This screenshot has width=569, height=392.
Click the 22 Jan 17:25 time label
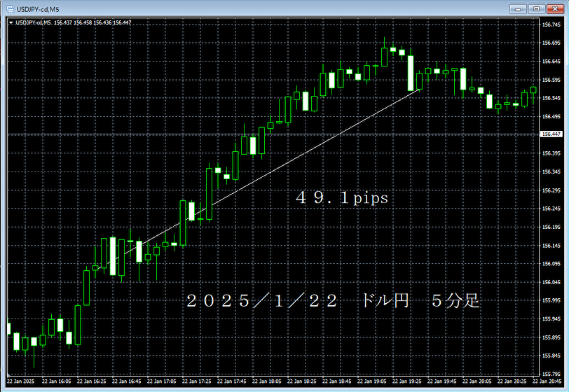[196, 381]
